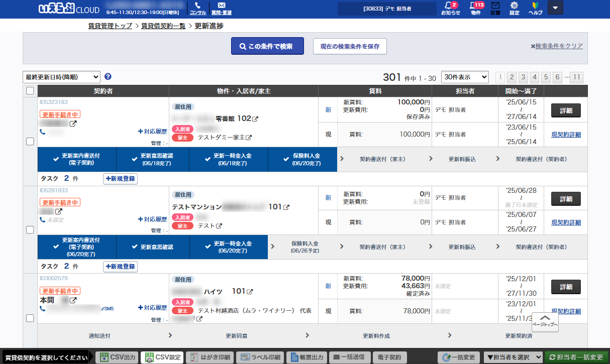Check the box for contract ID5323183

pyautogui.click(x=30, y=142)
